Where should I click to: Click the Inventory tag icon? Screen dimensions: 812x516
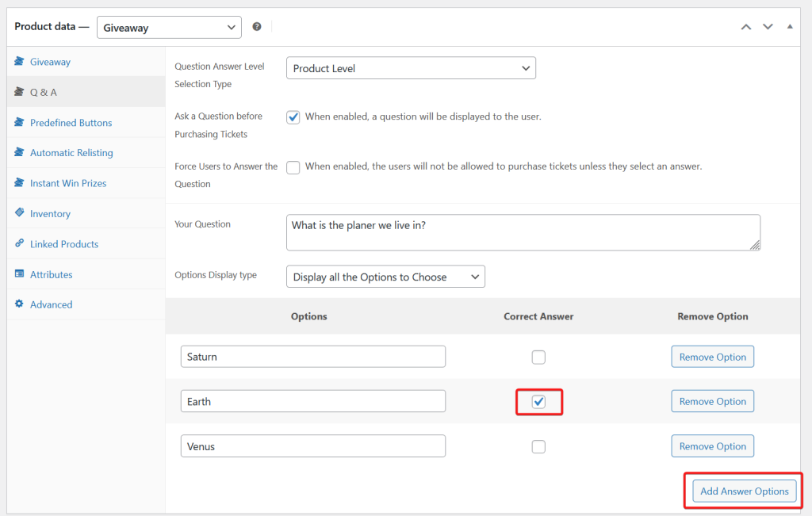tap(20, 213)
